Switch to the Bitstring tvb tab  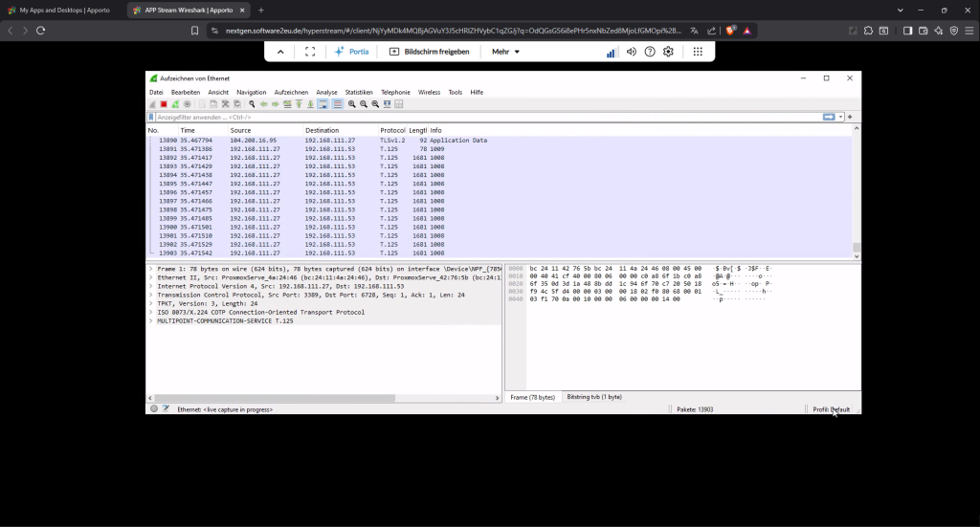pyautogui.click(x=593, y=396)
